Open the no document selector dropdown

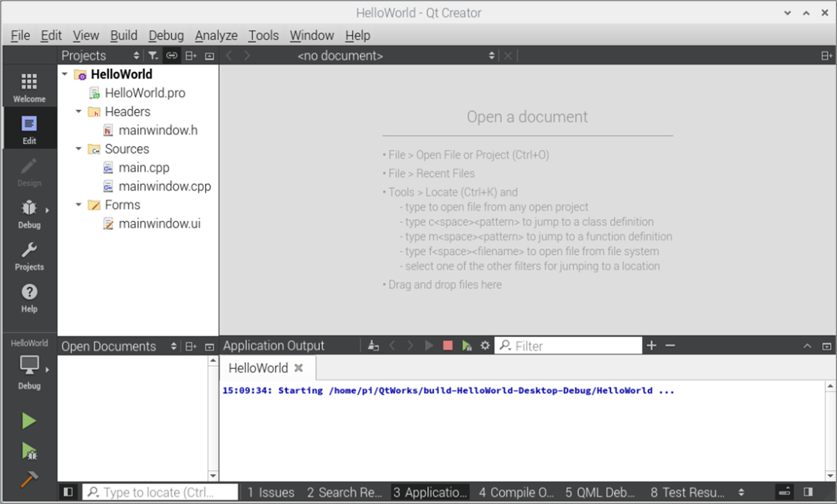pyautogui.click(x=396, y=55)
